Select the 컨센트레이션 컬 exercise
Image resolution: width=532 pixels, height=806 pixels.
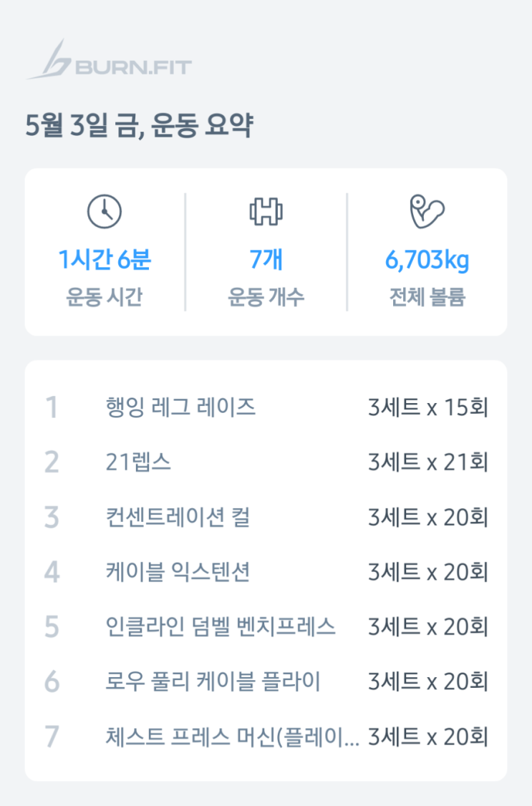coord(178,518)
